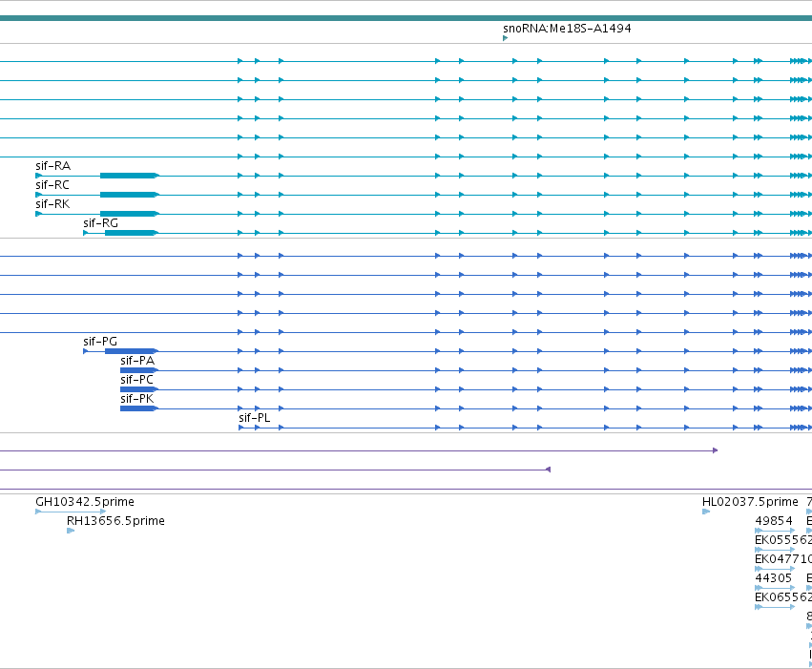Click the sif-PG start arrow glyph
The image size is (812, 669).
[86, 351]
